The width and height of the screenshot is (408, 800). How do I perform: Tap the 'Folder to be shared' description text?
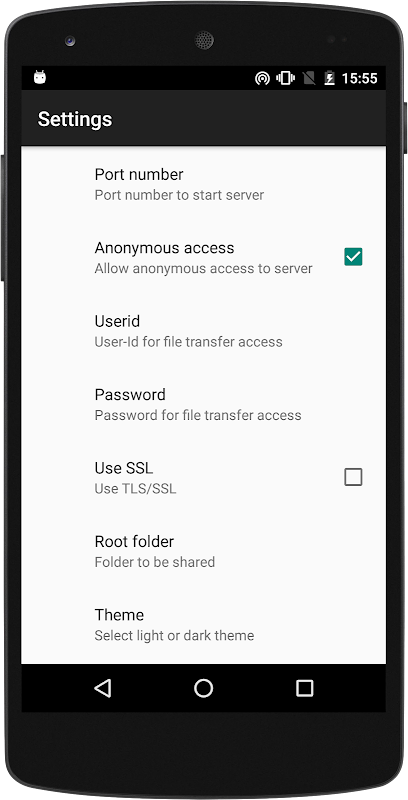pyautogui.click(x=155, y=562)
